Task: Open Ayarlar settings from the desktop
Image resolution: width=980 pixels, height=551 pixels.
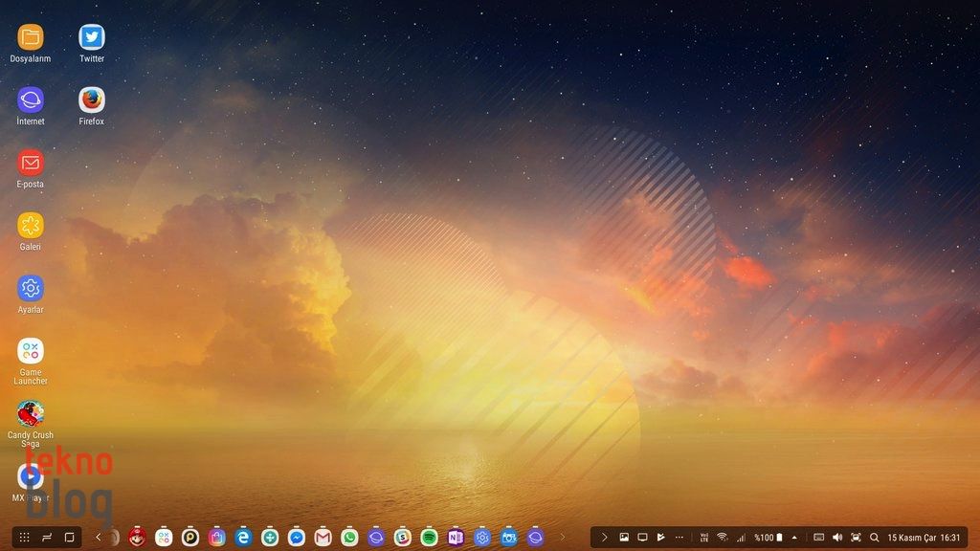Action: pos(31,289)
